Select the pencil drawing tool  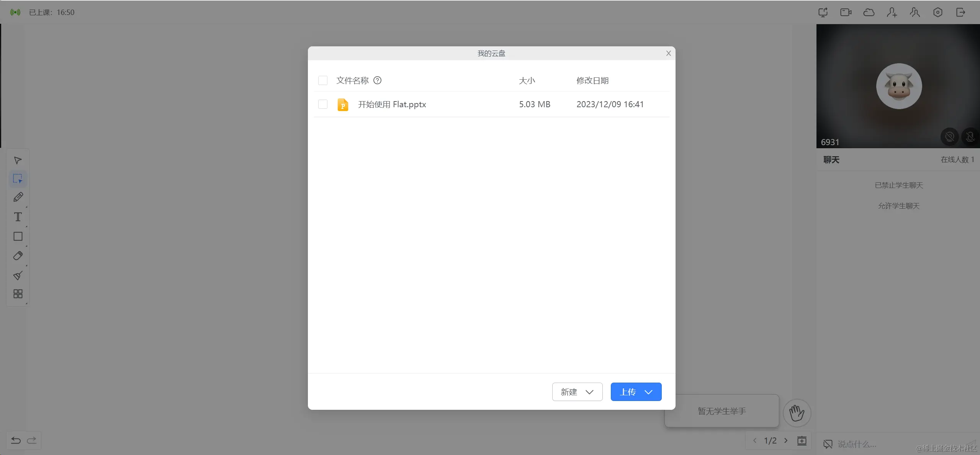click(x=18, y=197)
